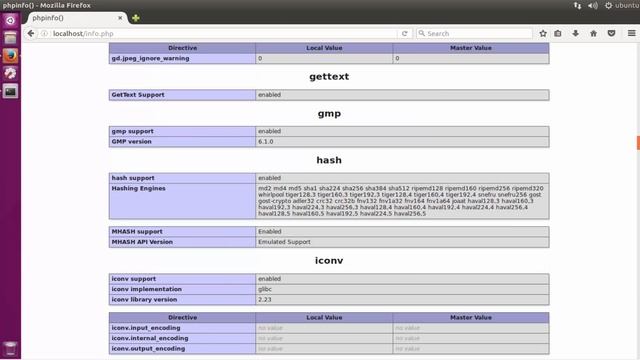Click the glibc value cell
This screenshot has width=640, height=360.
coord(402,289)
